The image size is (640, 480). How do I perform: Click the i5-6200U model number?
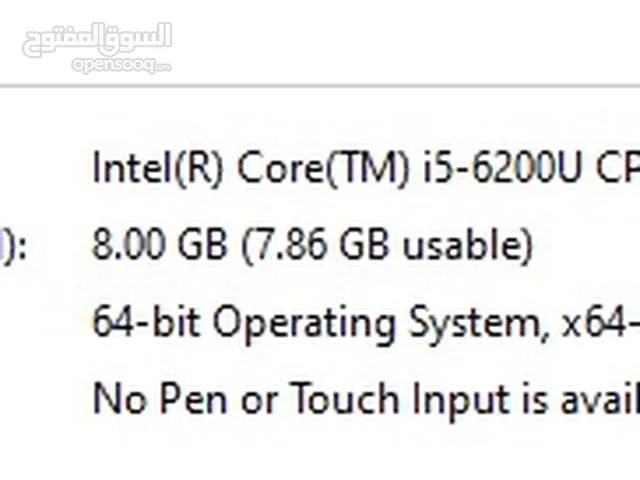(x=502, y=167)
